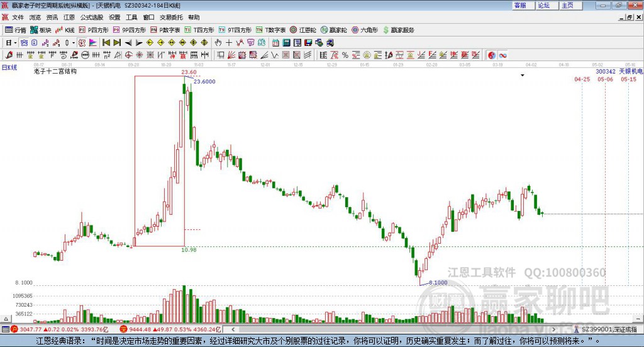Open the 浏览 menu
644x347 pixels.
pos(35,17)
